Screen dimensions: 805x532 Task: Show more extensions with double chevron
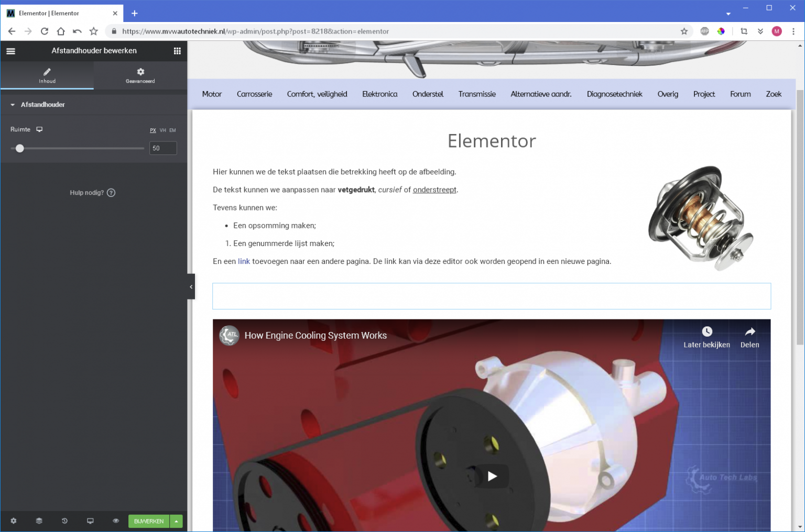[760, 31]
